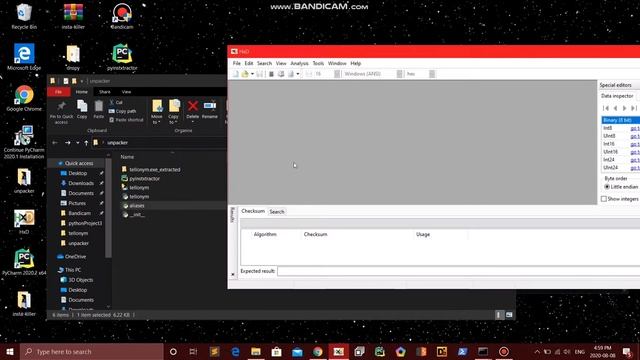Open the hex offset base dropdown
Viewport: 640px width, 360px height.
(x=432, y=74)
